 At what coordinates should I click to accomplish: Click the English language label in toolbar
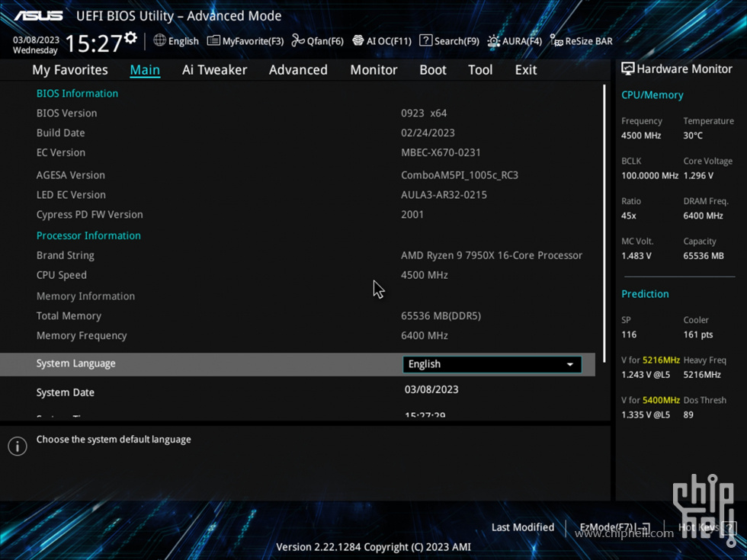(x=184, y=41)
